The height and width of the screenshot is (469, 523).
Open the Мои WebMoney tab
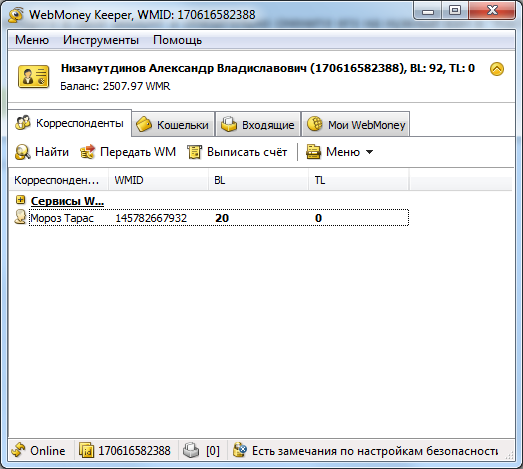tap(356, 124)
